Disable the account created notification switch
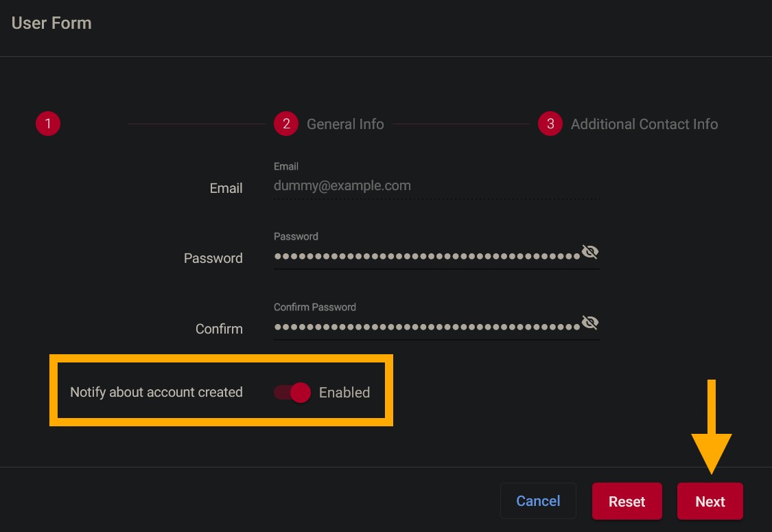This screenshot has height=532, width=772. point(293,393)
